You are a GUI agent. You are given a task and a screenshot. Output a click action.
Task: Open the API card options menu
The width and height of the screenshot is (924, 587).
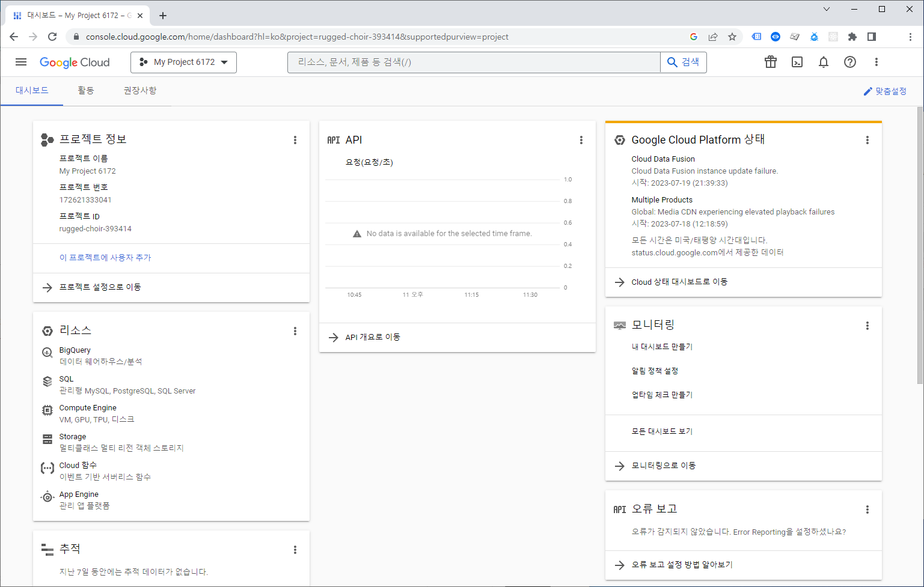[x=581, y=140]
